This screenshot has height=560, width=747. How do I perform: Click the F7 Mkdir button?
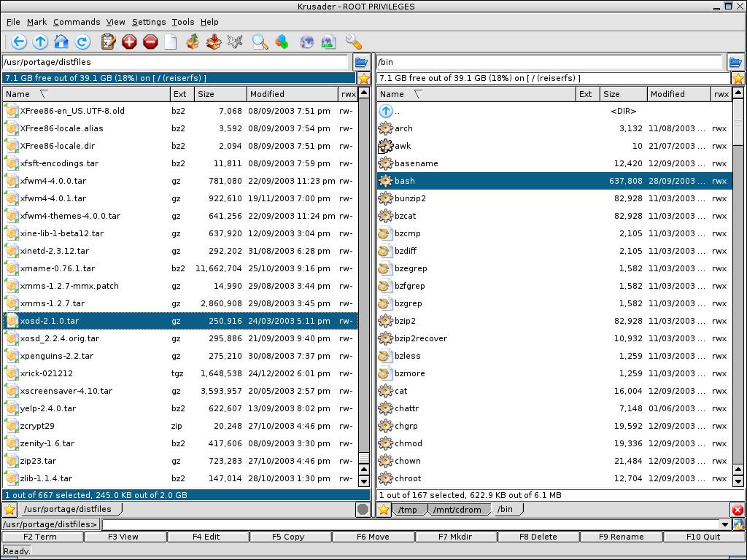(457, 537)
